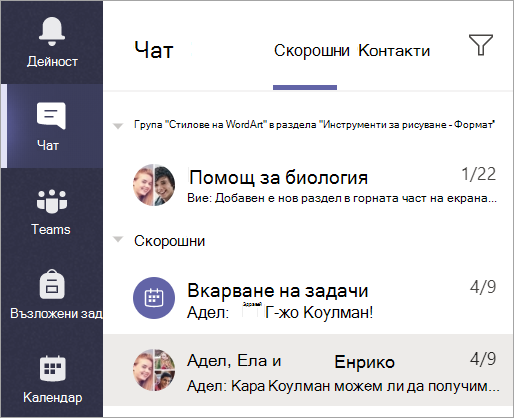Collapse the Група "Стилове на WordArt" section
Image resolution: width=514 pixels, height=418 pixels.
click(118, 126)
